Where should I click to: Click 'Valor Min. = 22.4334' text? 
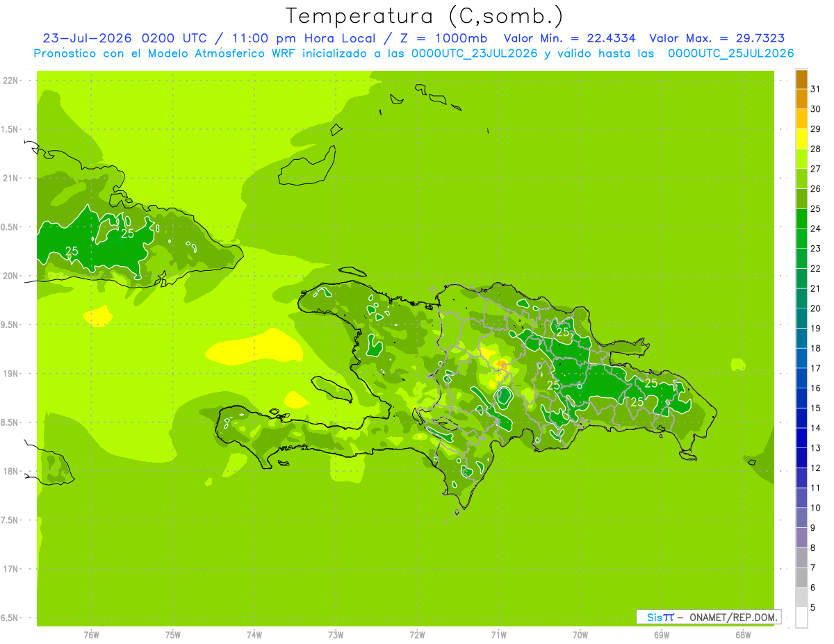pyautogui.click(x=569, y=38)
